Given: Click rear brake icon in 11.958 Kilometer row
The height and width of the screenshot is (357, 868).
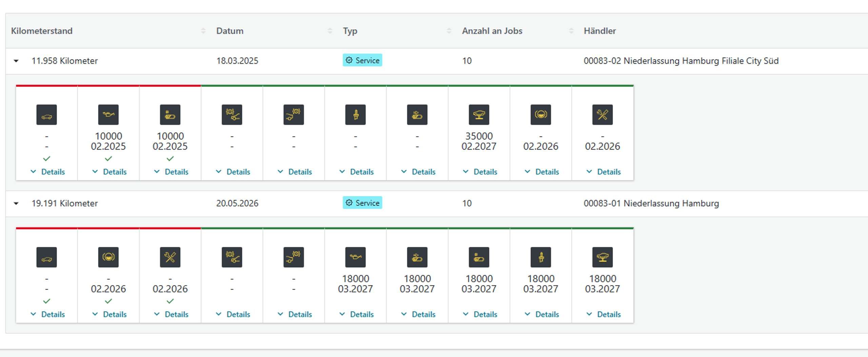Looking at the screenshot, I should [x=294, y=115].
